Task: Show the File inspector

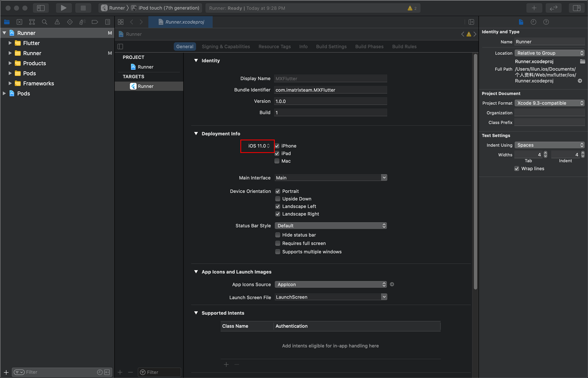Action: pyautogui.click(x=521, y=22)
